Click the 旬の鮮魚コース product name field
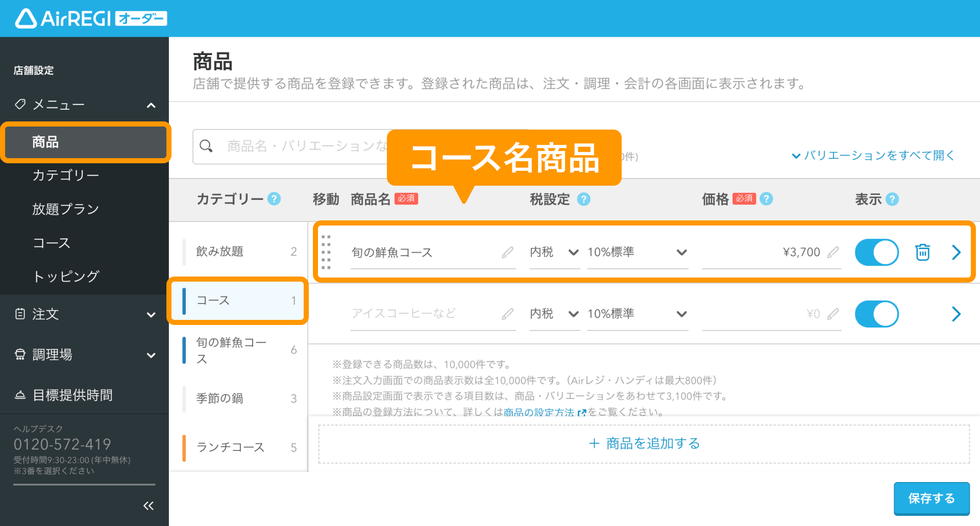The height and width of the screenshot is (526, 980). (x=433, y=252)
